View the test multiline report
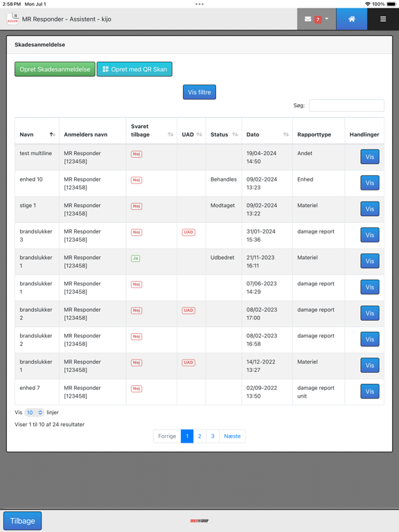The width and height of the screenshot is (399, 532). pyautogui.click(x=369, y=157)
